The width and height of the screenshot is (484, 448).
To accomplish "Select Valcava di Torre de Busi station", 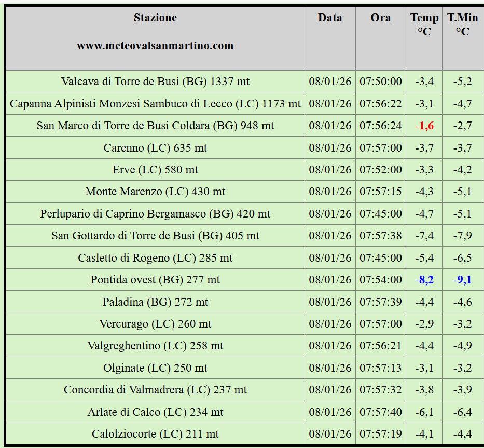I will click(x=155, y=82).
